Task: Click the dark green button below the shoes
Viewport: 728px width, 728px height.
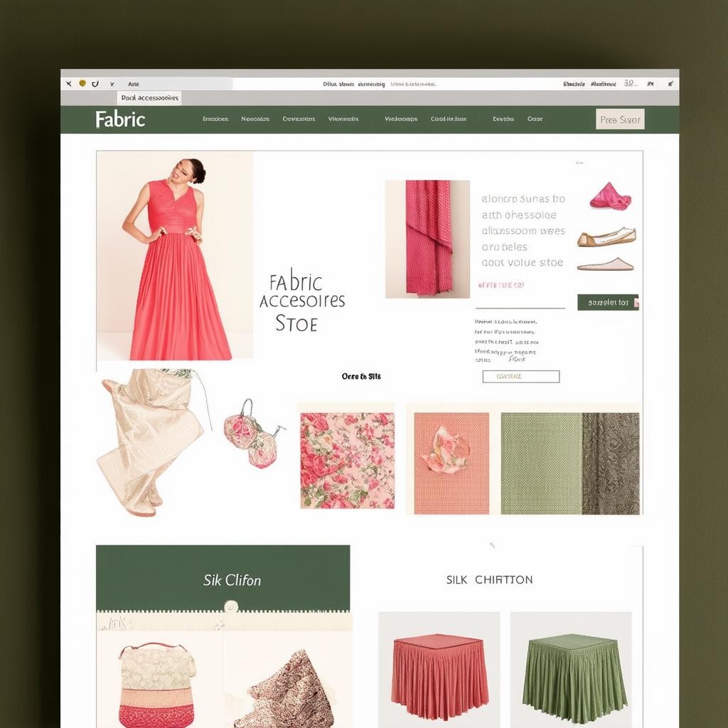Action: [608, 303]
